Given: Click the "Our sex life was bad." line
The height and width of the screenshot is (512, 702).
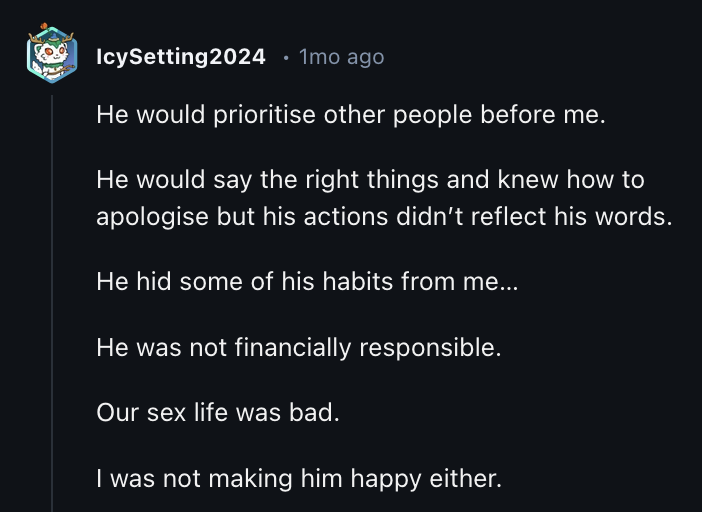Looking at the screenshot, I should pyautogui.click(x=218, y=412).
